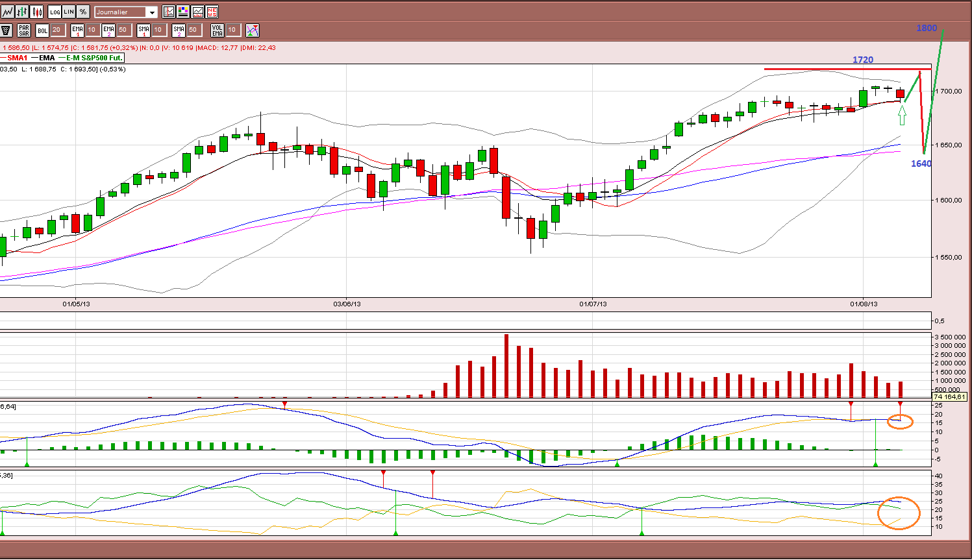Click the 1 650,00 price axis label

pyautogui.click(x=948, y=145)
